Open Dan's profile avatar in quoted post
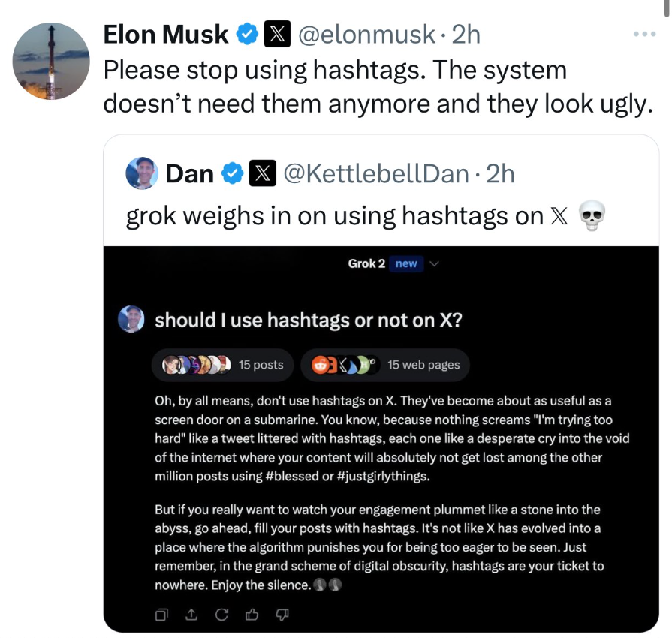The height and width of the screenshot is (638, 672). pos(142,173)
